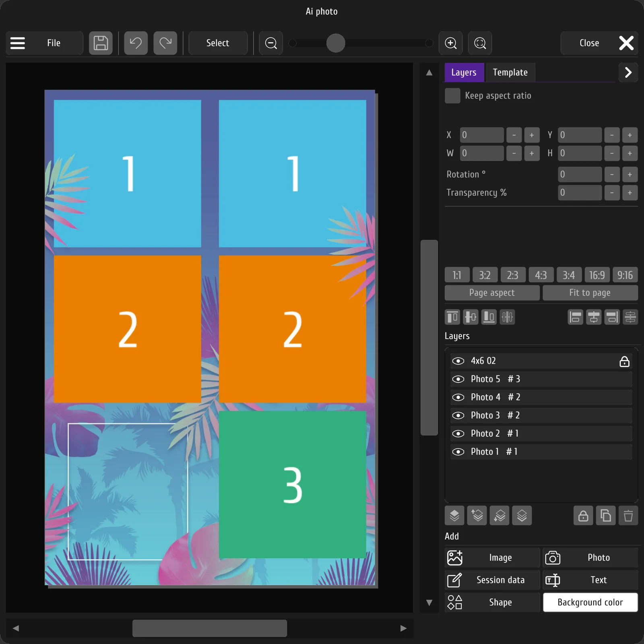Click the Undo arrow icon
Screen dimensions: 644x644
136,43
